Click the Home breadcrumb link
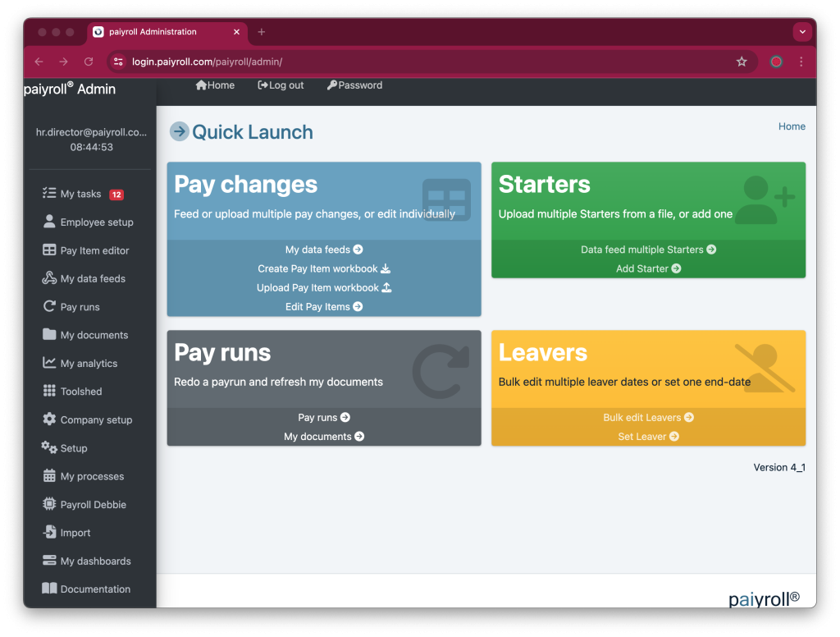Viewport: 840px width, 637px height. pos(792,126)
